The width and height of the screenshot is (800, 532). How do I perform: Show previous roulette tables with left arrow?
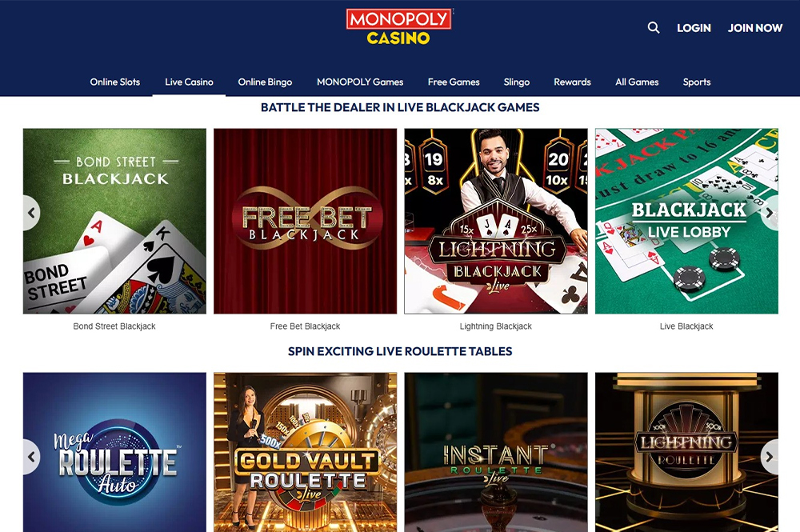(31, 457)
